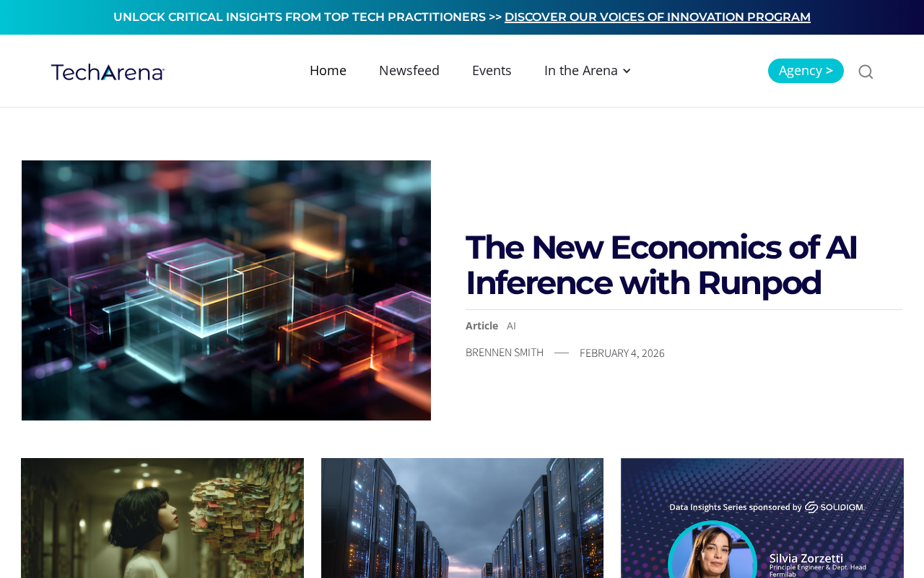Select the Events menu item
Image resolution: width=924 pixels, height=578 pixels.
point(492,71)
